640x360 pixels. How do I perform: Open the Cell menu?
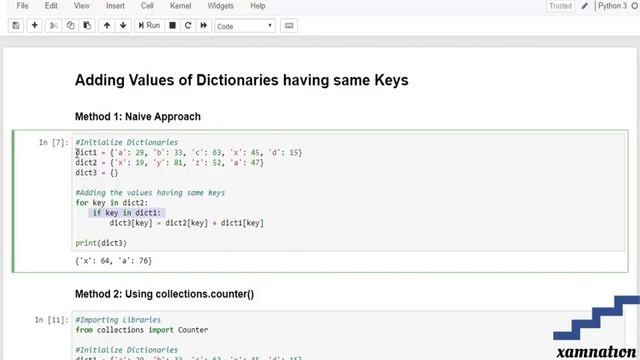[x=147, y=6]
